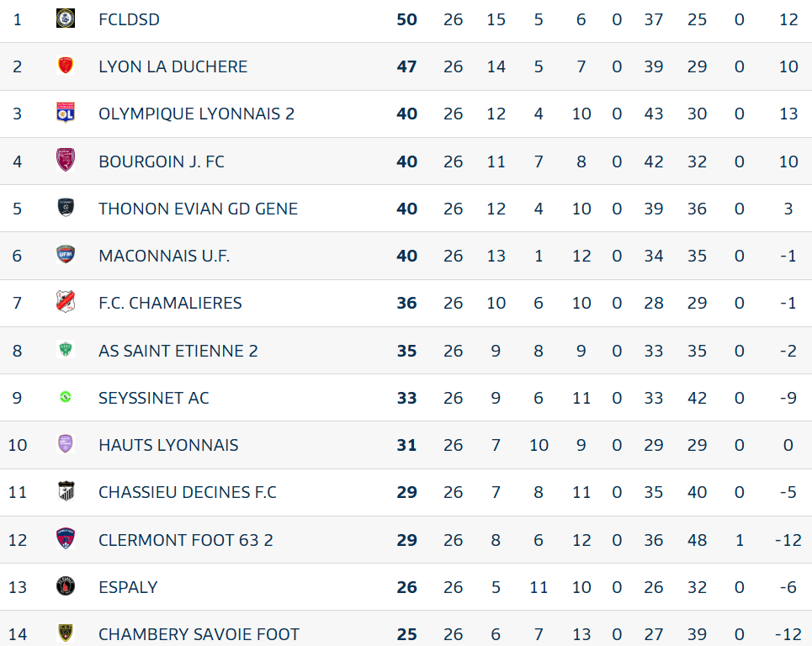Open the FCLDSD team name link

(x=129, y=19)
